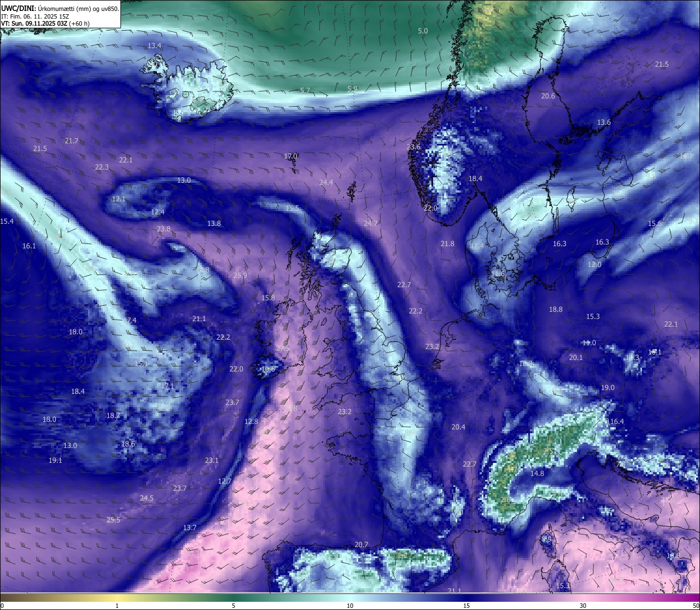
Task: Click the 12.1 value label
Action: pos(119,199)
